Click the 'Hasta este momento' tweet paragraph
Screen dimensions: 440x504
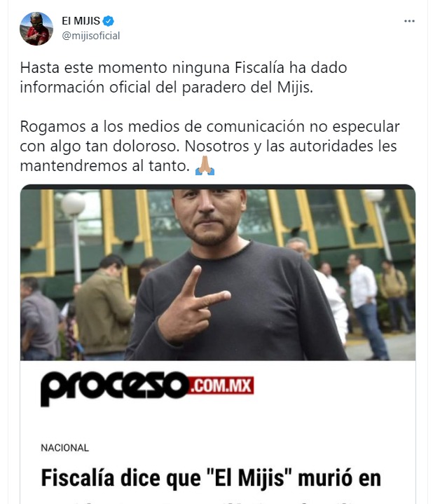(x=184, y=78)
